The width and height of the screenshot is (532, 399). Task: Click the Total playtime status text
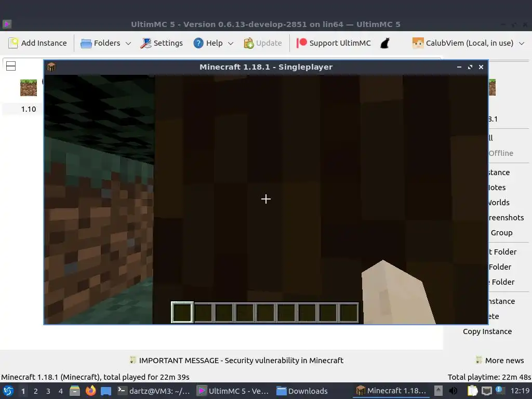(489, 377)
